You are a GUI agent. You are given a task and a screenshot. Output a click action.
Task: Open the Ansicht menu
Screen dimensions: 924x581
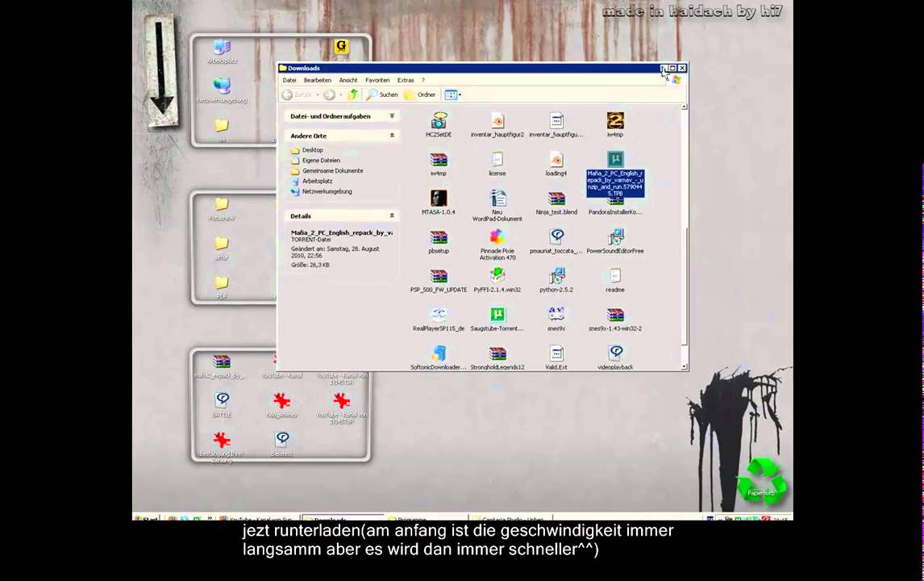tap(348, 80)
